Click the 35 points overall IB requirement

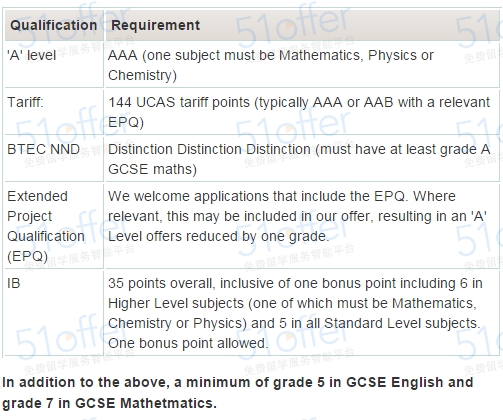click(x=295, y=313)
